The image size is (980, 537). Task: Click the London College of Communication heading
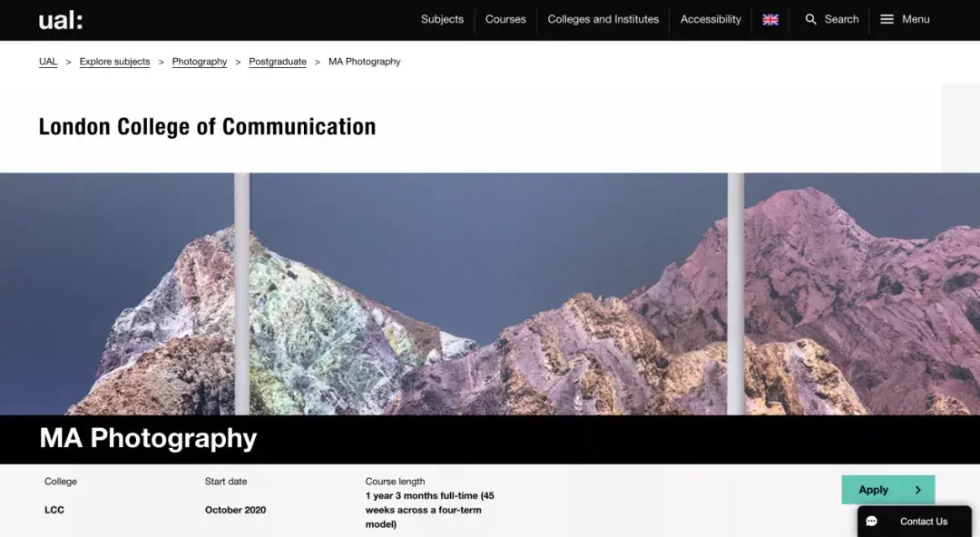[x=208, y=126]
